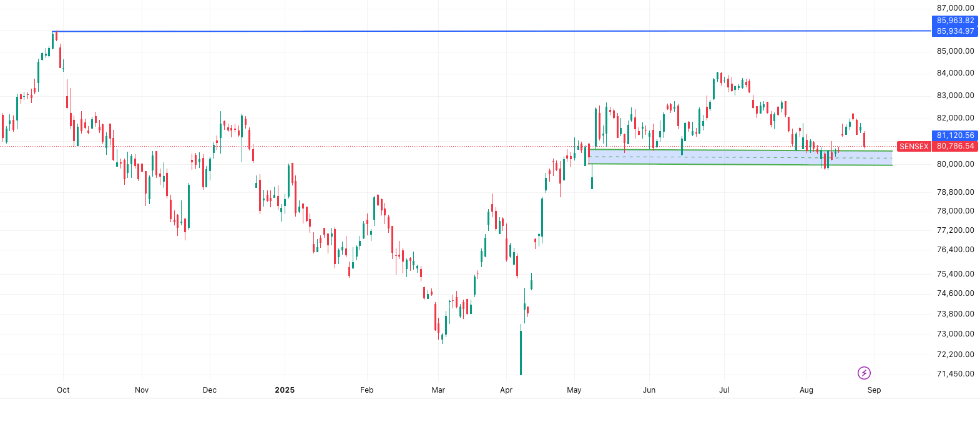
Task: Click the 71,450.00 price axis label
Action: (955, 374)
